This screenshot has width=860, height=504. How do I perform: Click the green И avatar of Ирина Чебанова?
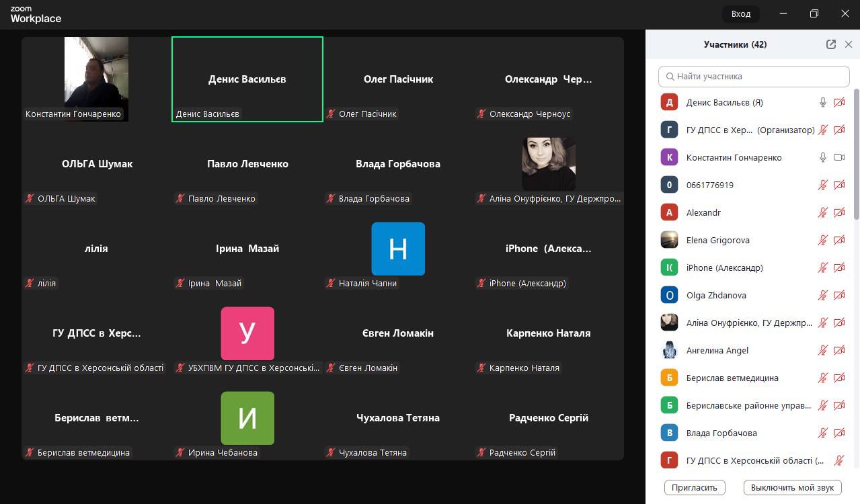tap(247, 418)
